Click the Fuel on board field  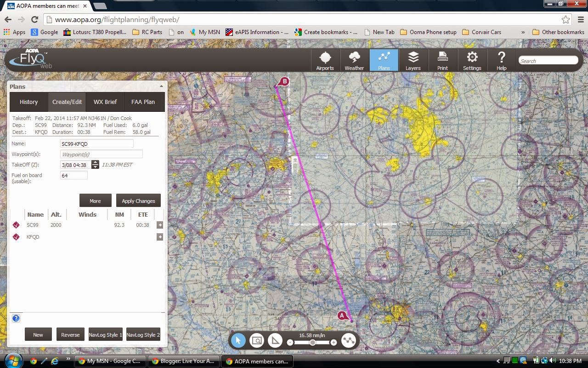(x=73, y=175)
